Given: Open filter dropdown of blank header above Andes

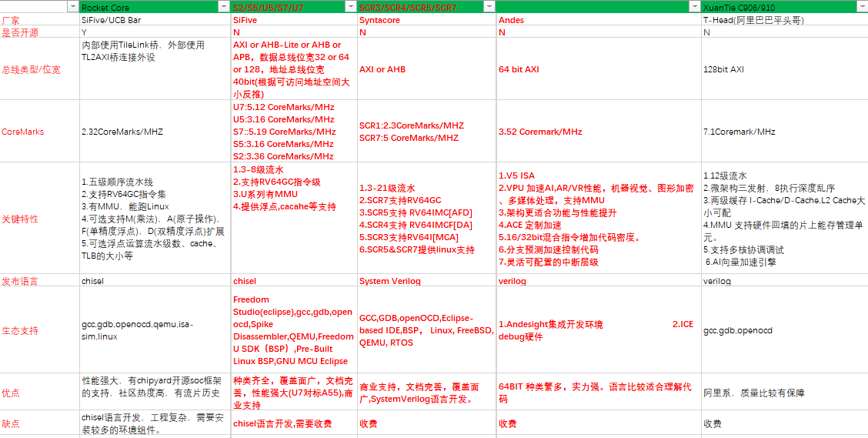Looking at the screenshot, I should pyautogui.click(x=694, y=7).
